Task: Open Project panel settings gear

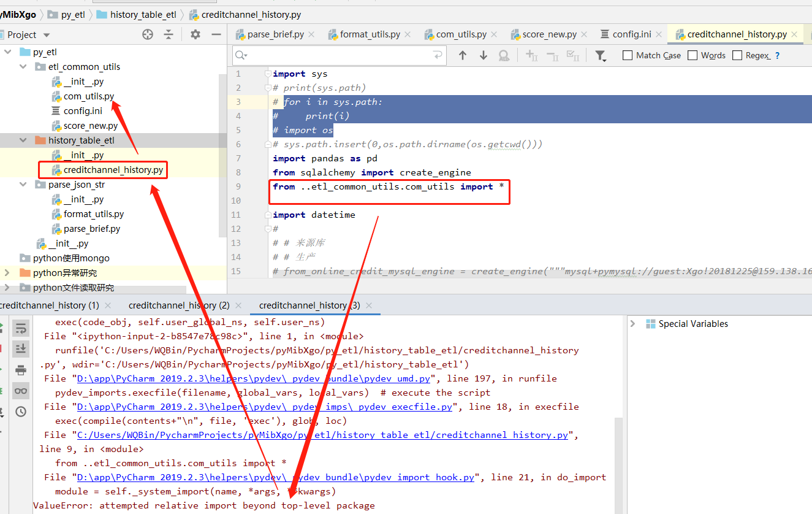Action: click(x=195, y=34)
